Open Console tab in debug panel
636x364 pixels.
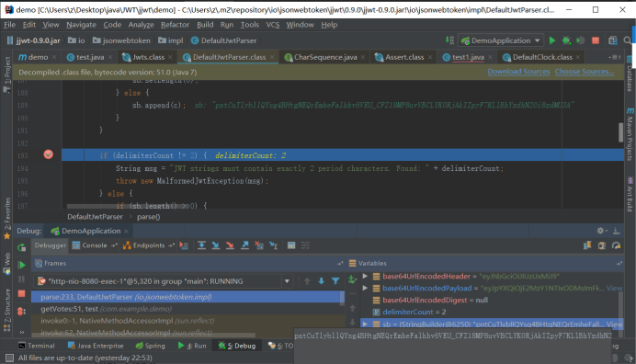point(94,245)
